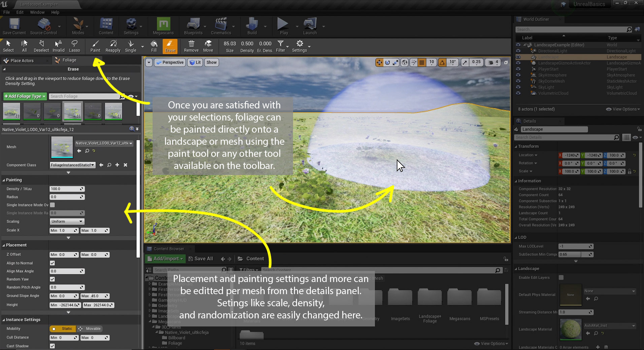Toggle visibility of the DirectionalLight actor
This screenshot has width=644, height=350.
tap(518, 51)
